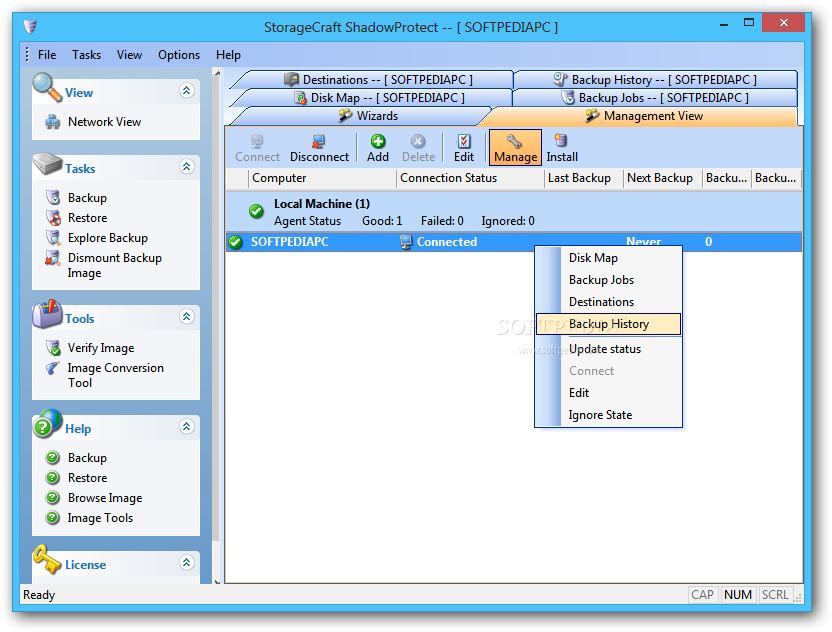Switch to the Wizards tab
This screenshot has width=832, height=632.
coord(368,116)
